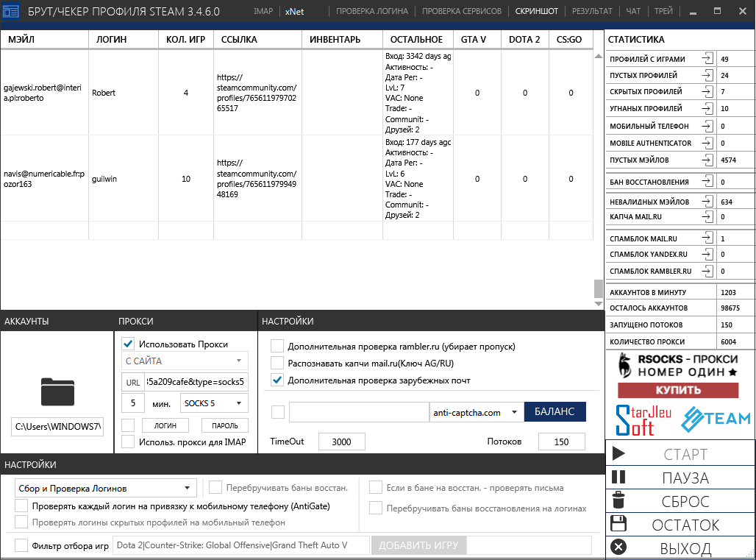756x560 pixels.
Task: Click the trash icon beside СБРОС
Action: [x=618, y=500]
